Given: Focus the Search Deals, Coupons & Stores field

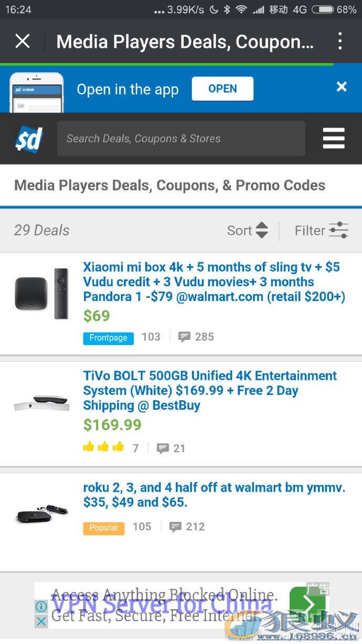Looking at the screenshot, I should coord(181,139).
